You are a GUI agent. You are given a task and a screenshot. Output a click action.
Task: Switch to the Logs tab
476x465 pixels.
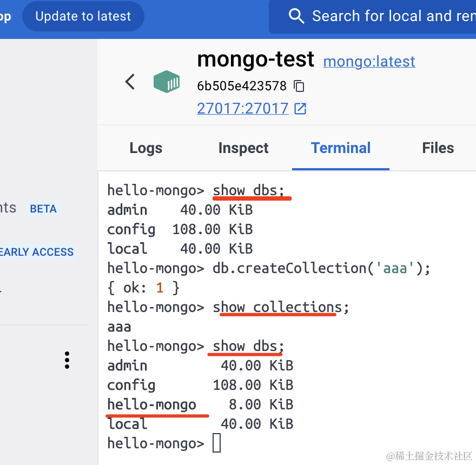click(x=146, y=148)
